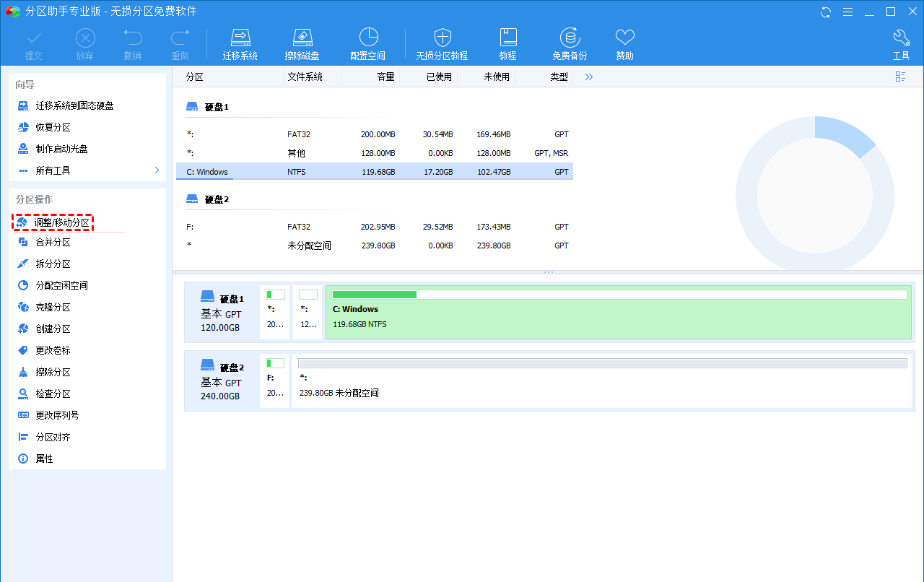Click the C: Windows usage bar block
Viewport: 924px width, 582px height.
pyautogui.click(x=619, y=311)
